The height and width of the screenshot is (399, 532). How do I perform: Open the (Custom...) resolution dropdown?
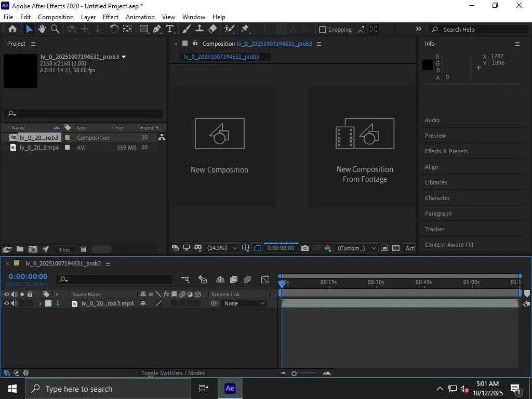(x=356, y=248)
